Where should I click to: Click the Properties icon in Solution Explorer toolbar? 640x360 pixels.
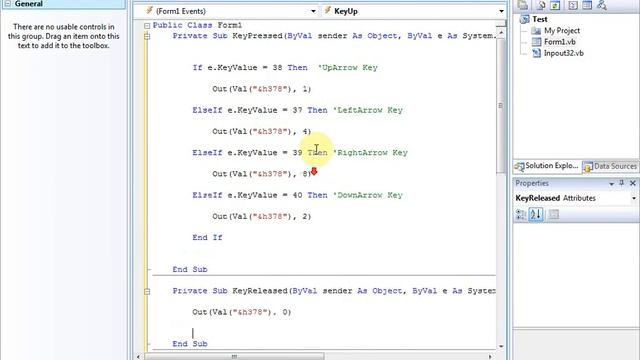click(x=523, y=5)
